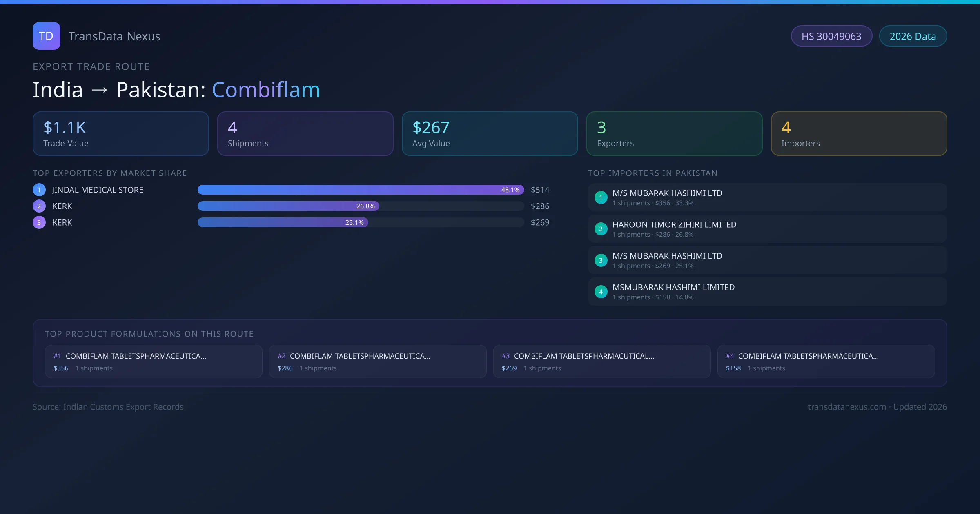Open the 3 Exporters stat card
Screen dimensions: 980x514
pyautogui.click(x=674, y=134)
